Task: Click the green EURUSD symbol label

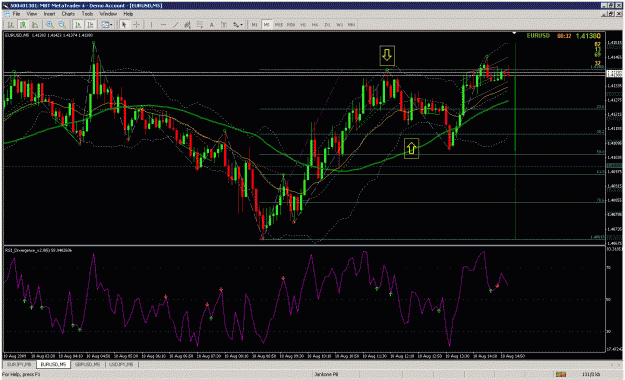Action: (538, 36)
